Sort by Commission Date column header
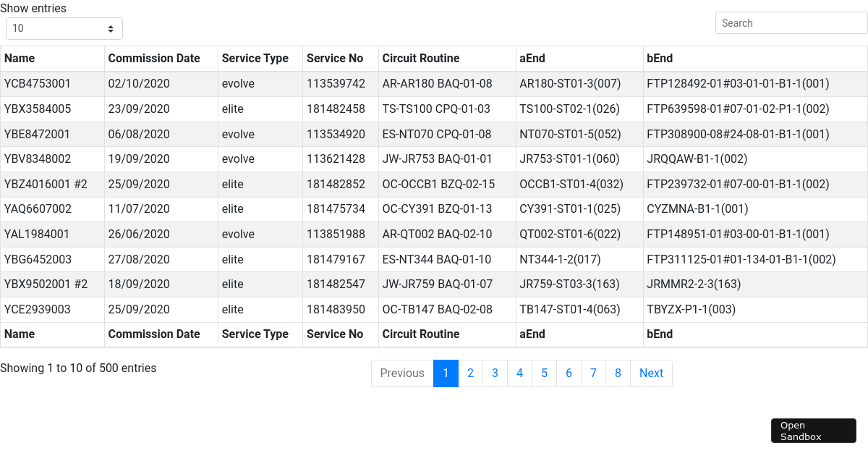The image size is (868, 456). click(154, 58)
